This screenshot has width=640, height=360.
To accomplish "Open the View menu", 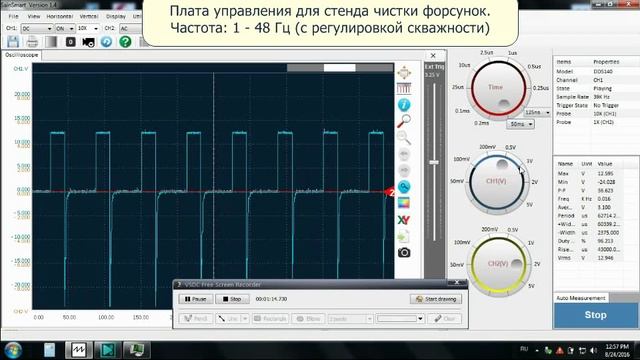I will 34,16.
